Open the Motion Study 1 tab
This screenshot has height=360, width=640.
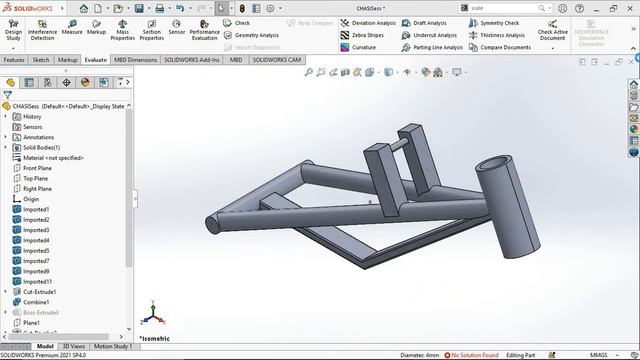click(113, 346)
